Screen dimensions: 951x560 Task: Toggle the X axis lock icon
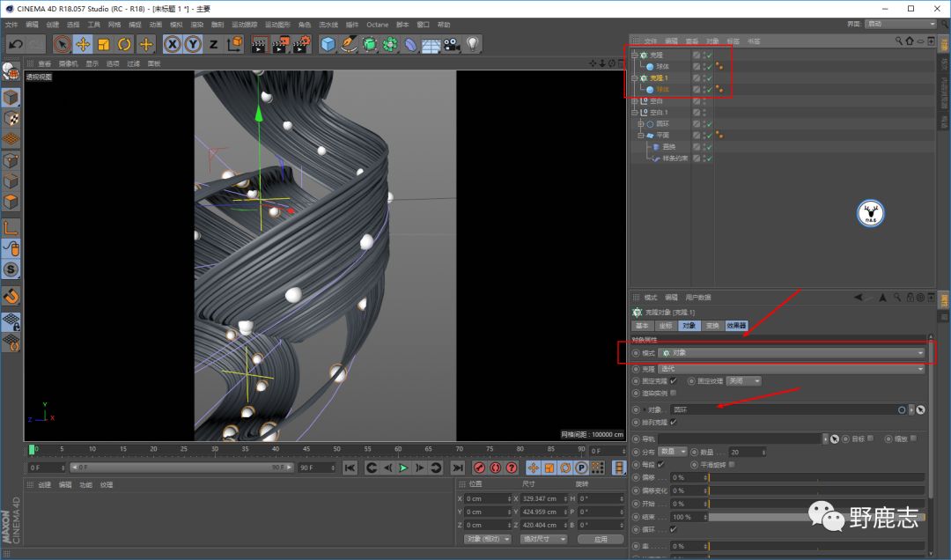pos(173,44)
